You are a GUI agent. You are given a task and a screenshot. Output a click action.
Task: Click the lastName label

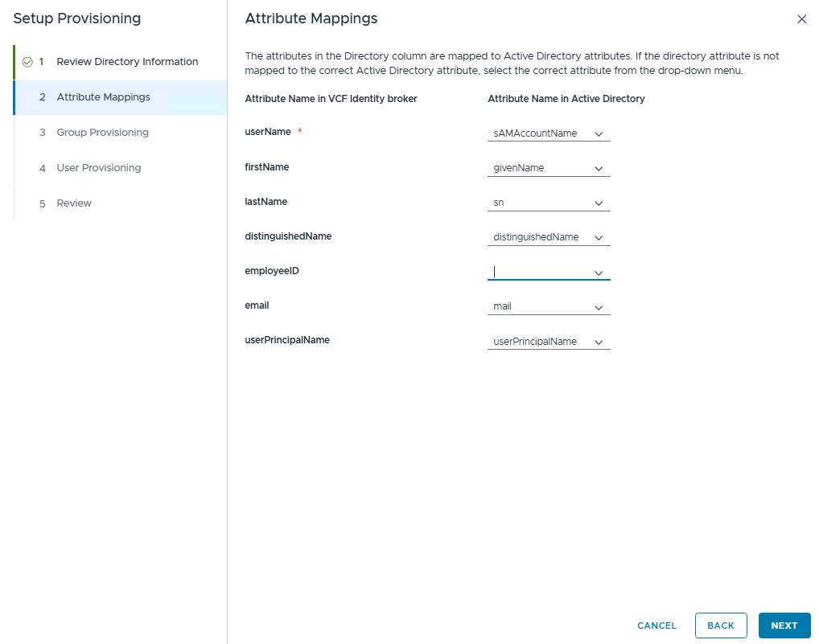point(265,202)
